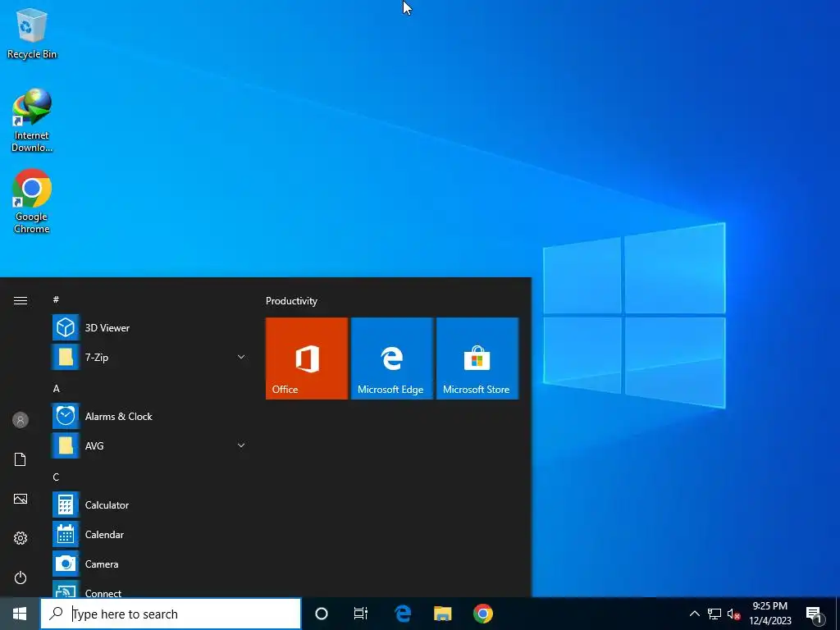This screenshot has width=840, height=630.
Task: Launch Edge from the taskbar
Action: pos(402,614)
